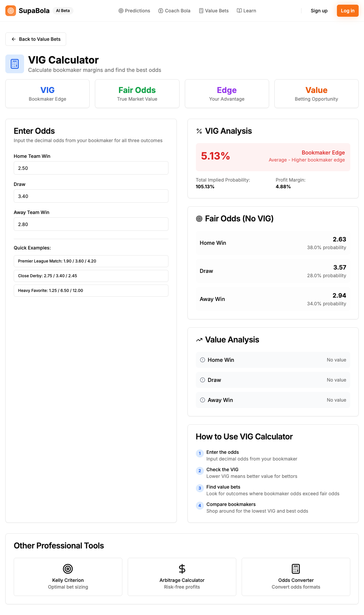Screen dimensions: 364x615
Task: Click the blue VIG Calculator icon
Action: tap(15, 64)
